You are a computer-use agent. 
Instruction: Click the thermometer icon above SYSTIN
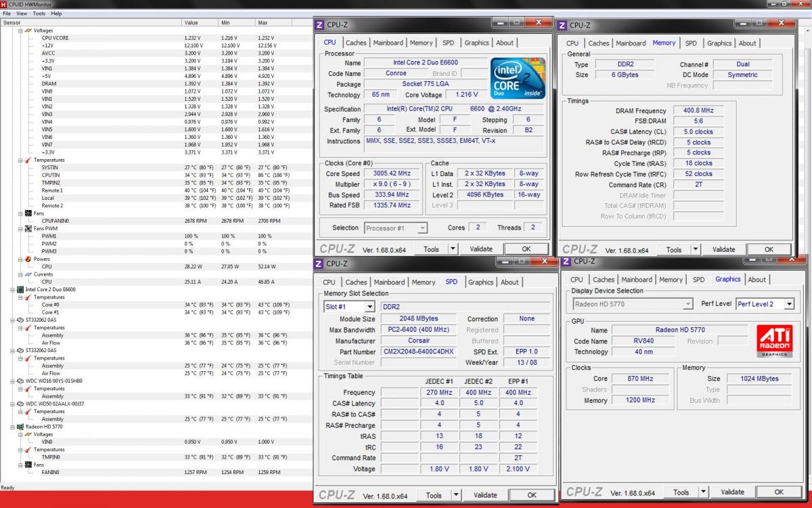point(28,160)
